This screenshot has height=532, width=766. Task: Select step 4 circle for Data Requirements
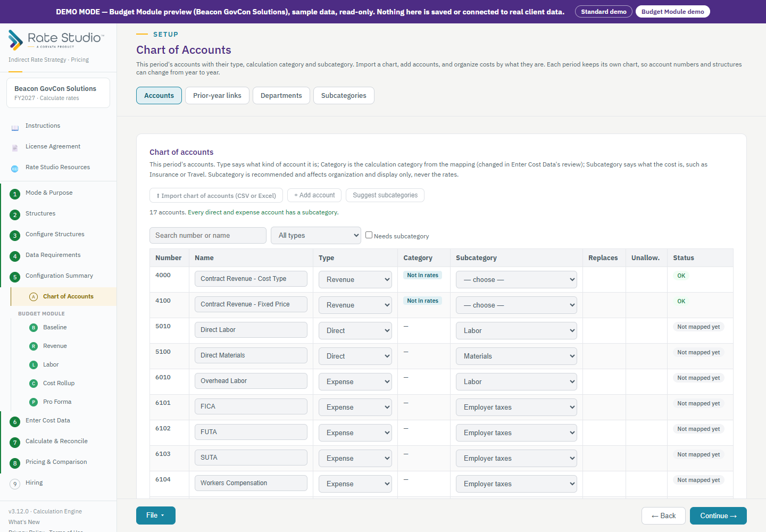point(15,256)
